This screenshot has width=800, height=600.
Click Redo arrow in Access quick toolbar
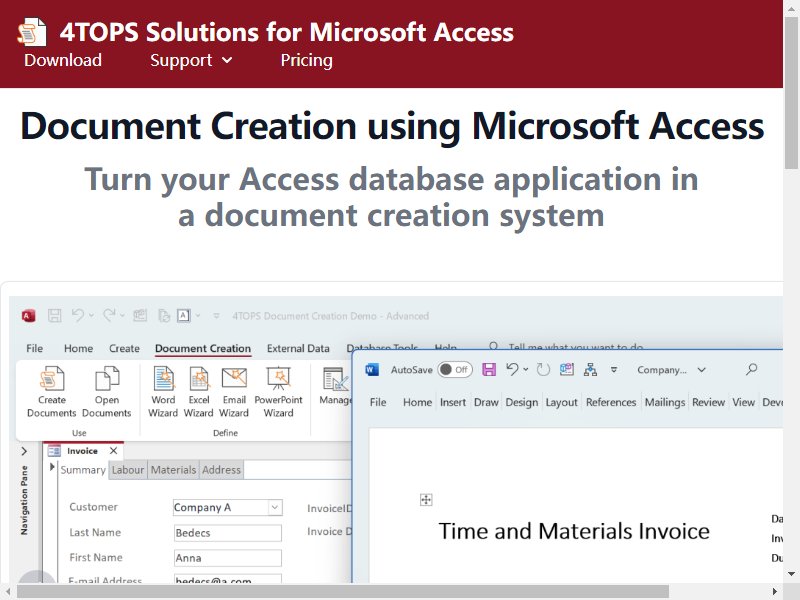[109, 315]
